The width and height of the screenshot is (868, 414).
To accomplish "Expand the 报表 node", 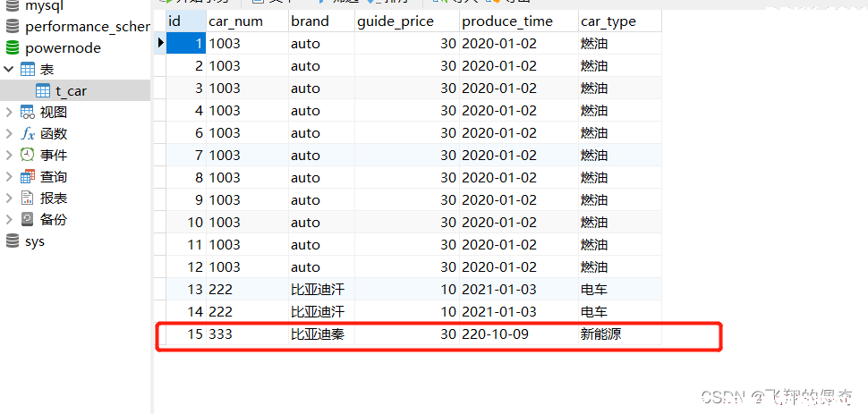I will click(x=8, y=199).
